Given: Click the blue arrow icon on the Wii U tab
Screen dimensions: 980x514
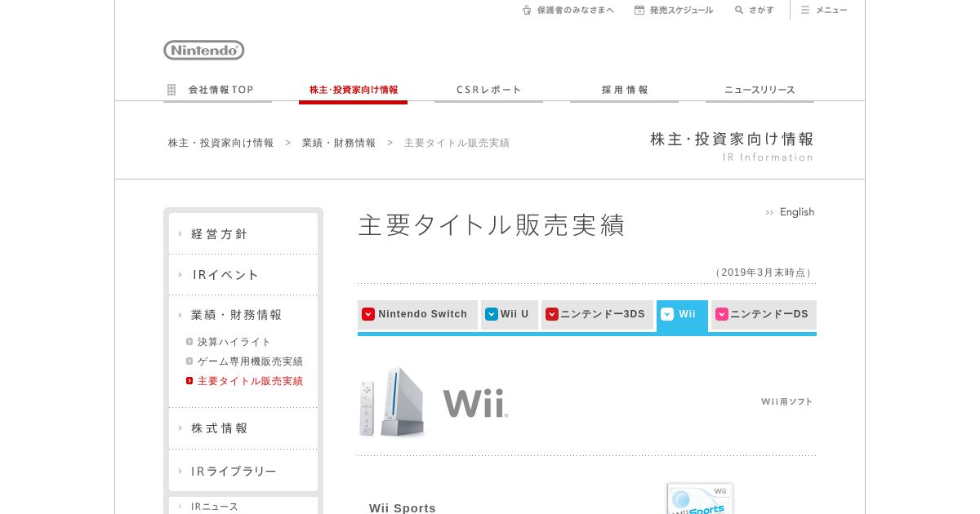Looking at the screenshot, I should (492, 314).
